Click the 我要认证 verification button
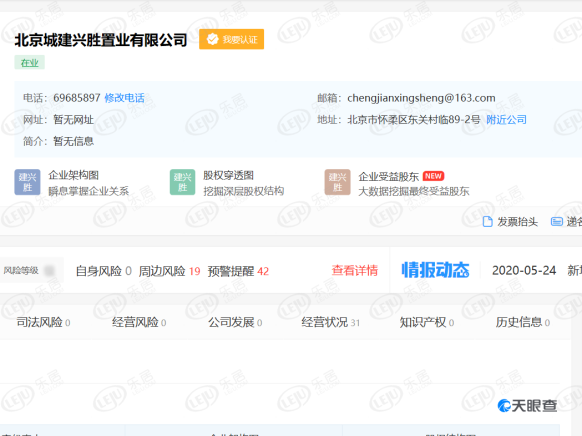 point(231,39)
